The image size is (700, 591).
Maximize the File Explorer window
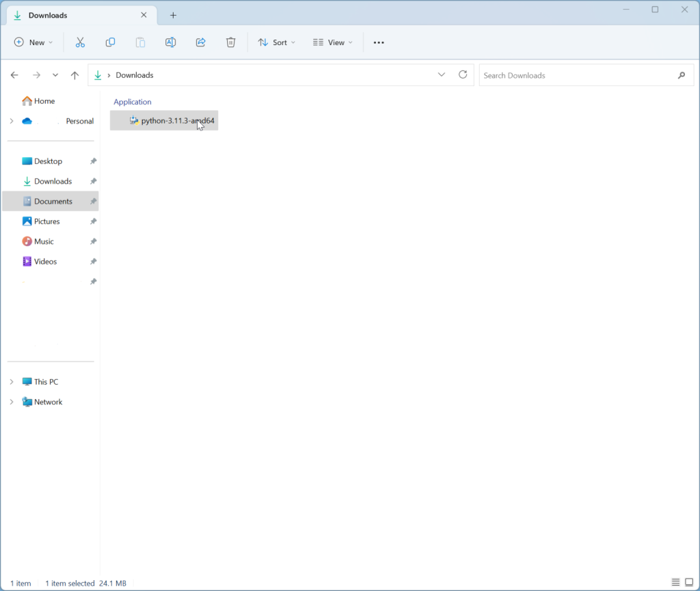(655, 10)
